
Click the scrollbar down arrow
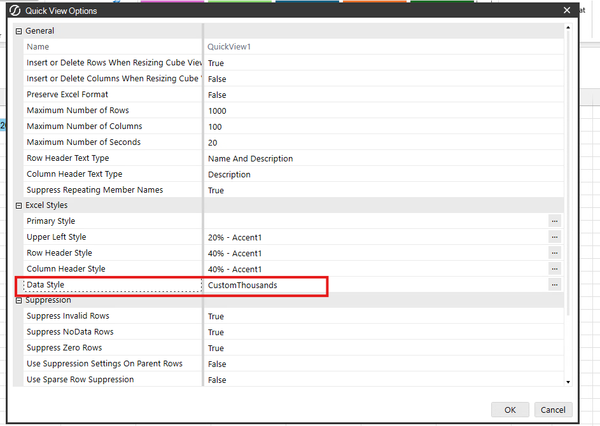coord(568,381)
